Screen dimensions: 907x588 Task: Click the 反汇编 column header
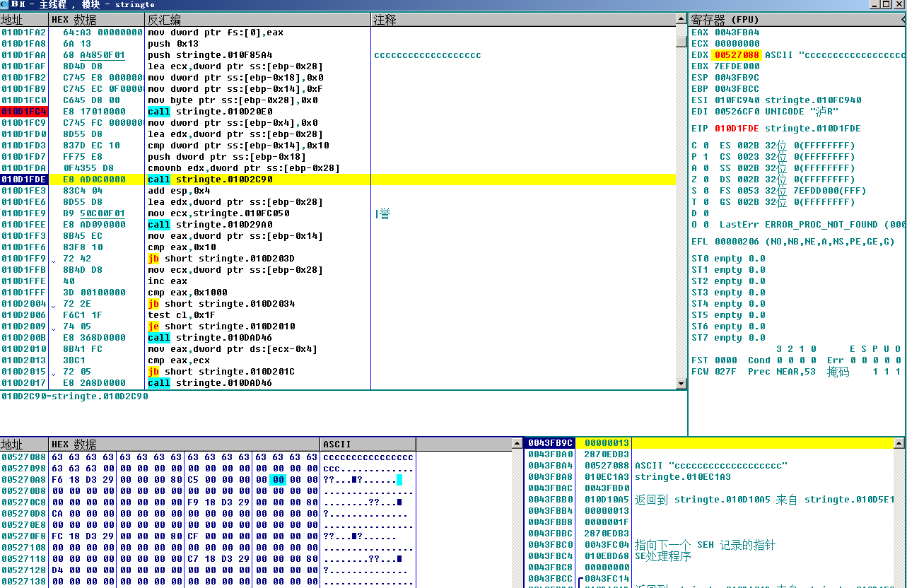pyautogui.click(x=258, y=20)
